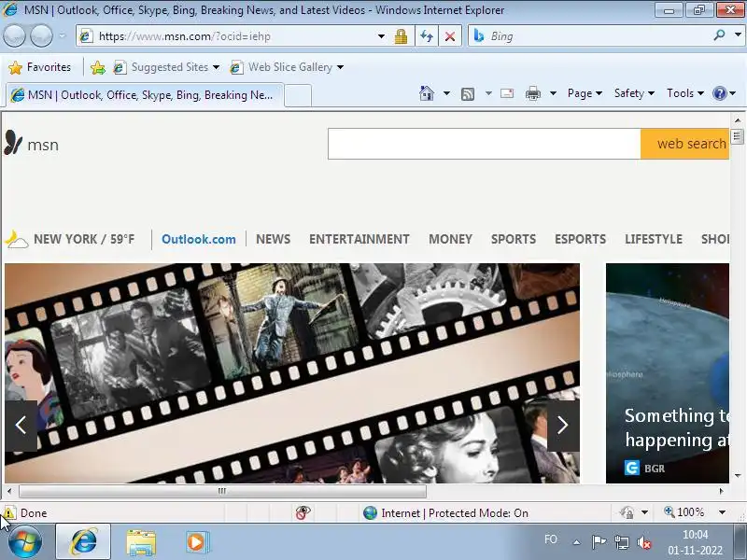Go to the LIFESTYLE section
This screenshot has width=747, height=560.
coord(654,239)
